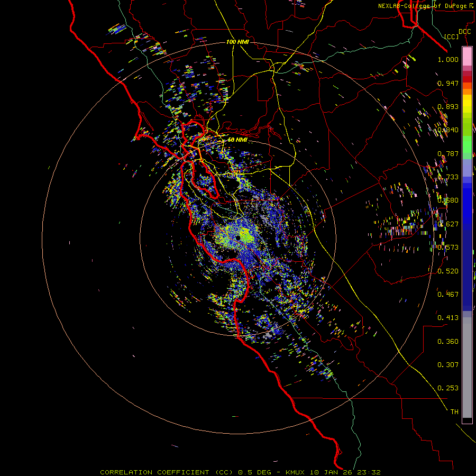Pick the pink color at legend top
The height and width of the screenshot is (476, 476).
(x=467, y=56)
